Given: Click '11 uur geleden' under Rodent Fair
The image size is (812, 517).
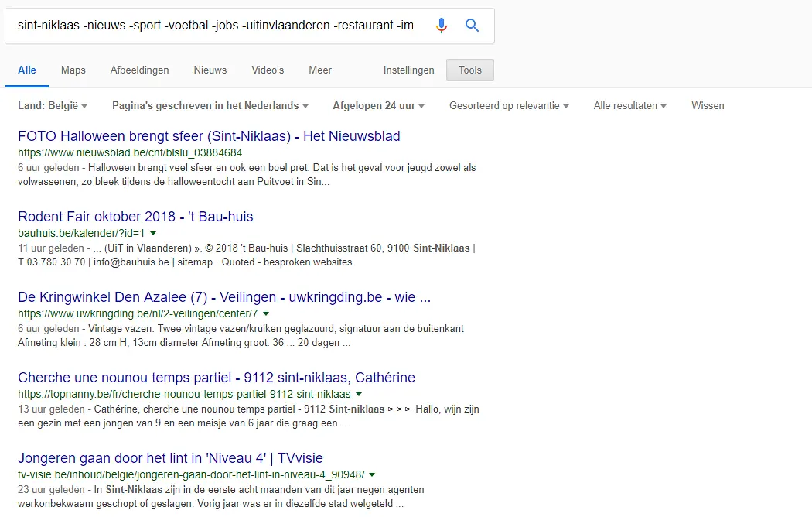Looking at the screenshot, I should (51, 248).
